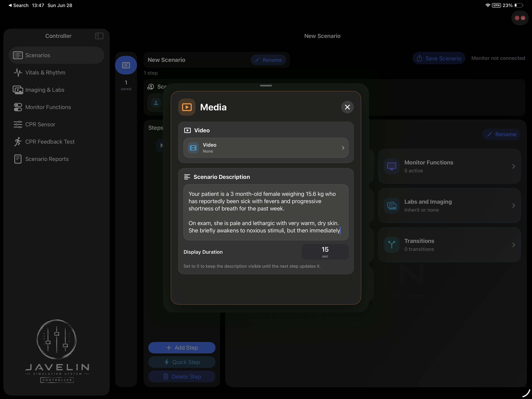Toggle the sidebar collapse icon
532x399 pixels.
pos(99,36)
